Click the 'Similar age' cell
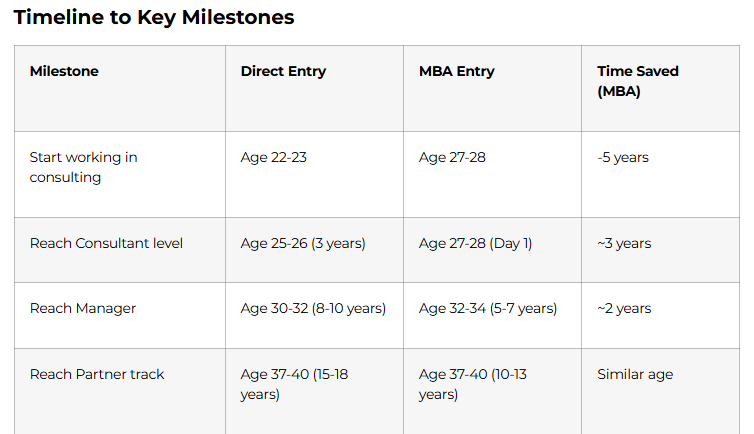 [635, 374]
